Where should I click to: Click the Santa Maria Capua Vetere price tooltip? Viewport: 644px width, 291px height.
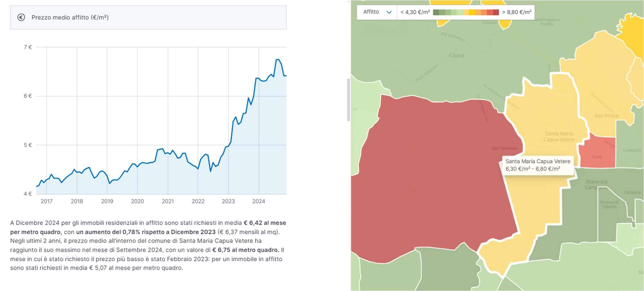pyautogui.click(x=538, y=165)
